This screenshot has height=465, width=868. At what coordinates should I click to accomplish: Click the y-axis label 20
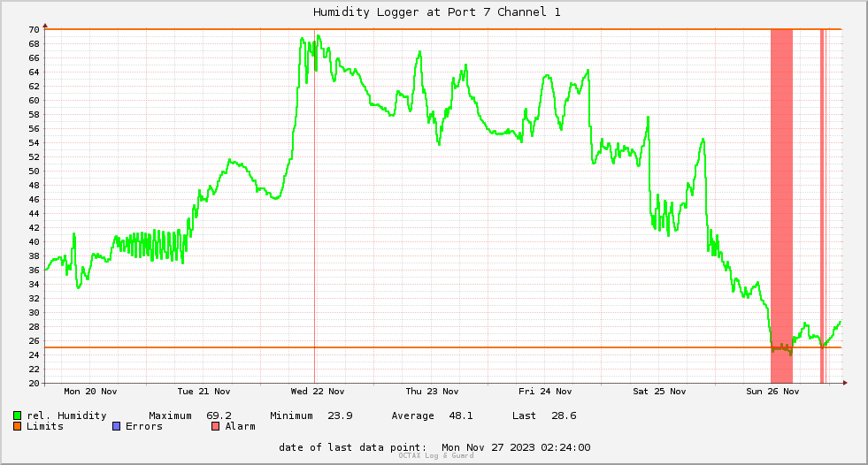click(x=35, y=383)
